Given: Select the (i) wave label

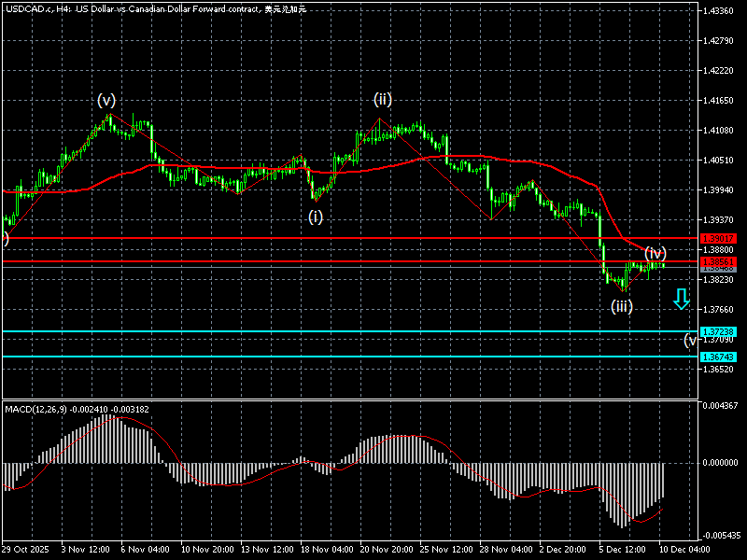Looking at the screenshot, I should coord(316,217).
